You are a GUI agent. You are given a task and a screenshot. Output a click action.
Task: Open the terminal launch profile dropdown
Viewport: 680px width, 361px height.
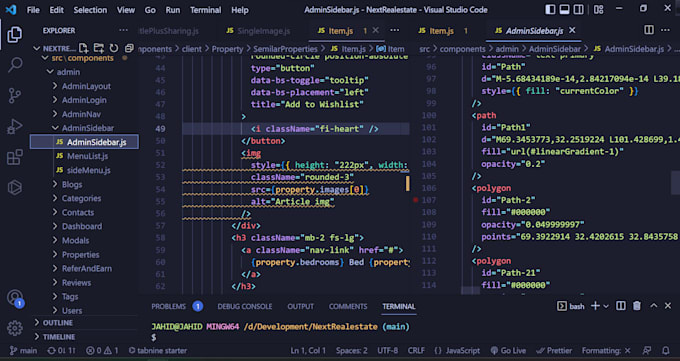tap(606, 306)
